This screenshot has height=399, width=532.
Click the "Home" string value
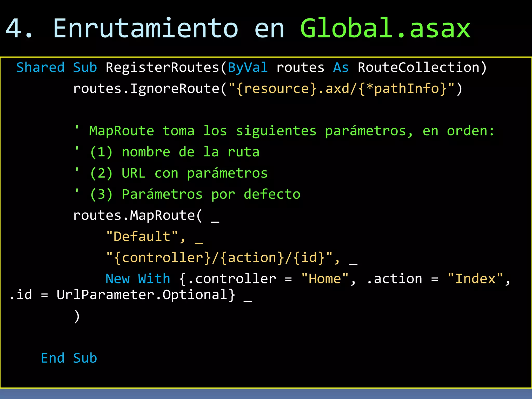(325, 279)
